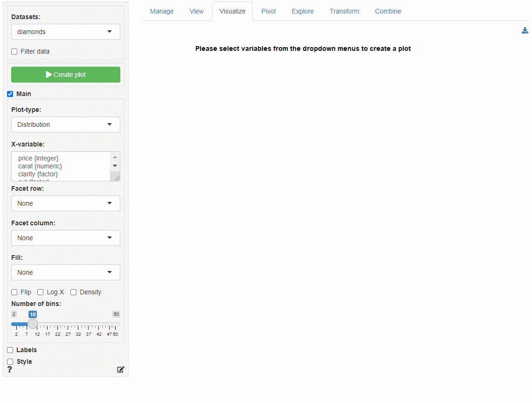
Task: Switch to the Pivot tab
Action: click(269, 11)
